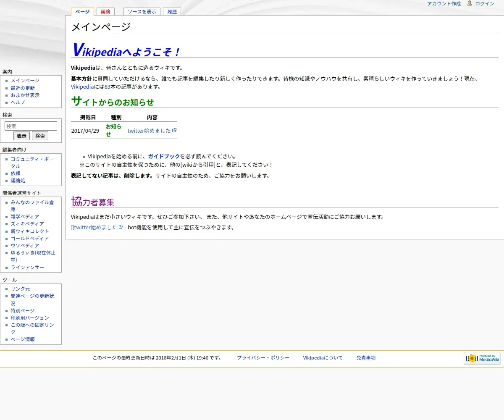Image resolution: width=504 pixels, height=420 pixels.
Task: Click twitter始めました link in table
Action: pos(149,131)
